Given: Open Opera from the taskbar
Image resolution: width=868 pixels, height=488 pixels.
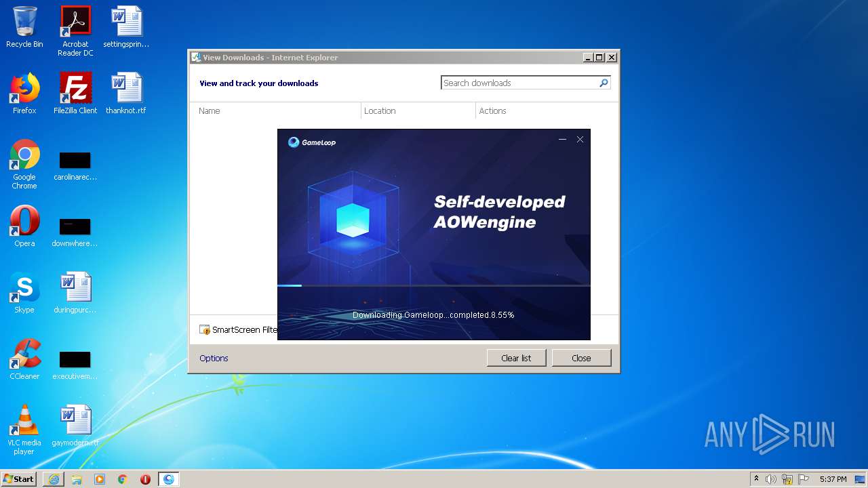Looking at the screenshot, I should point(145,479).
